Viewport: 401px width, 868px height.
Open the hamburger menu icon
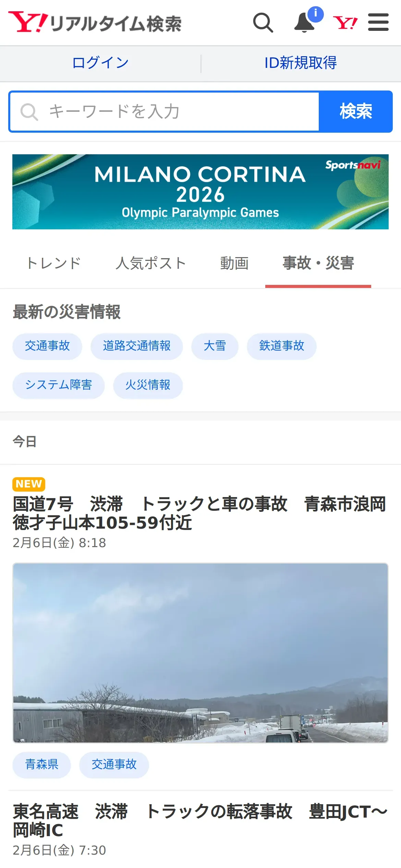378,22
